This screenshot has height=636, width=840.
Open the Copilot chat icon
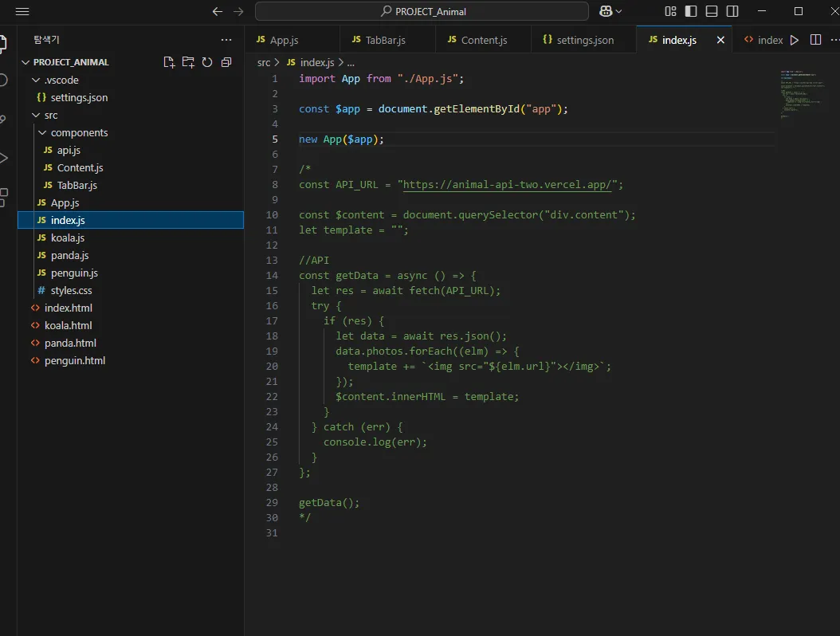(606, 11)
